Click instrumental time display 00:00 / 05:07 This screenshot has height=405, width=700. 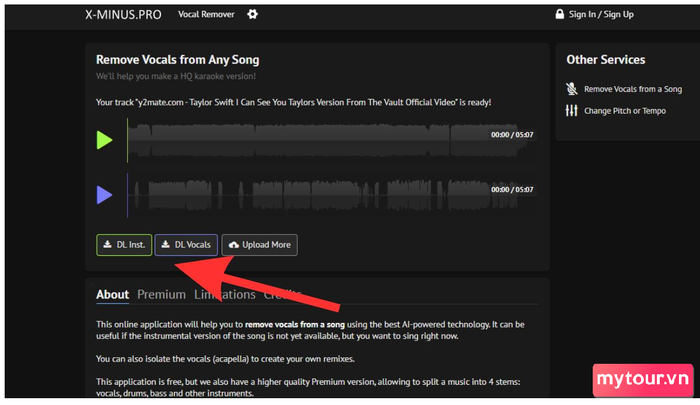pyautogui.click(x=512, y=135)
